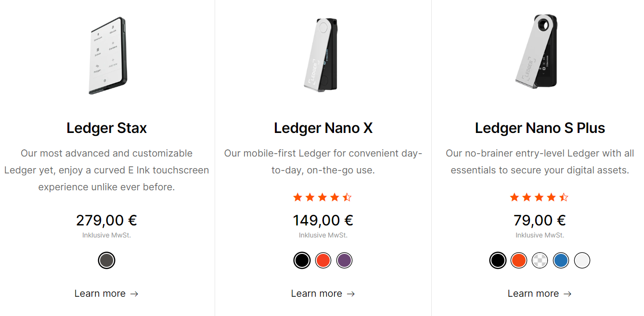Select the black color for Ledger Nano X
The image size is (644, 316).
tap(302, 261)
